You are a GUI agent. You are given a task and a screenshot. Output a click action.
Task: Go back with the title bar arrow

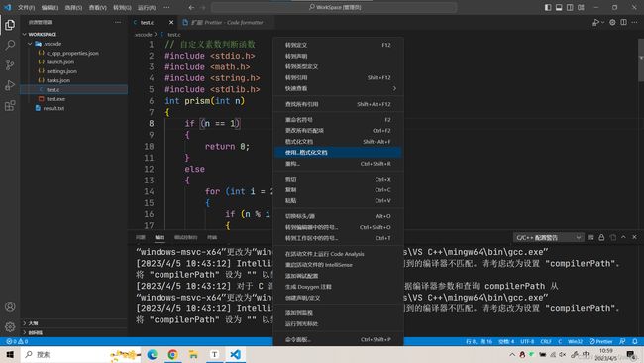click(191, 7)
